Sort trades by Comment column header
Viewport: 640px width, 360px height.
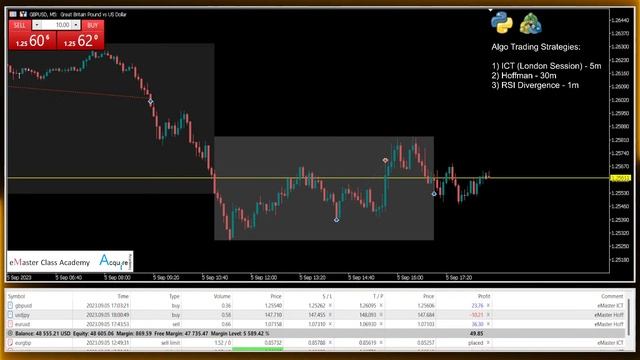(x=612, y=296)
